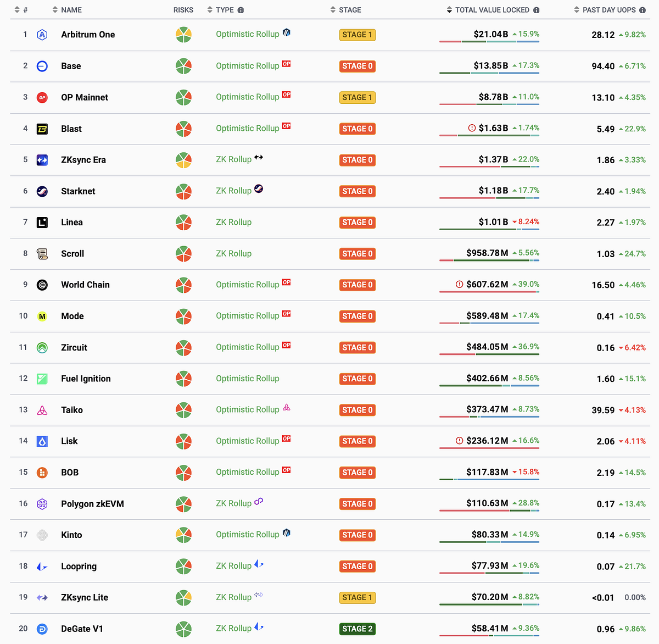The height and width of the screenshot is (644, 659).
Task: Click Taiko's risk rosette icon
Action: 184,410
